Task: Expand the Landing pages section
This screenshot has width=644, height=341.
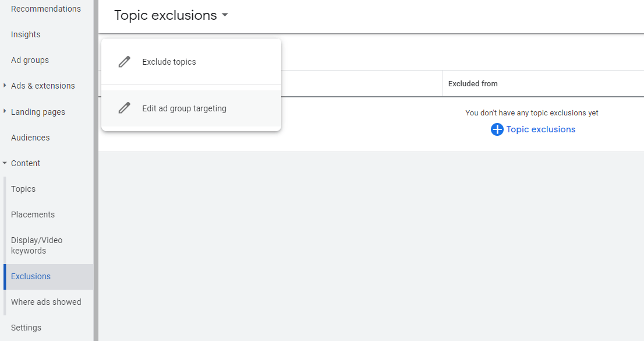Action: click(5, 111)
